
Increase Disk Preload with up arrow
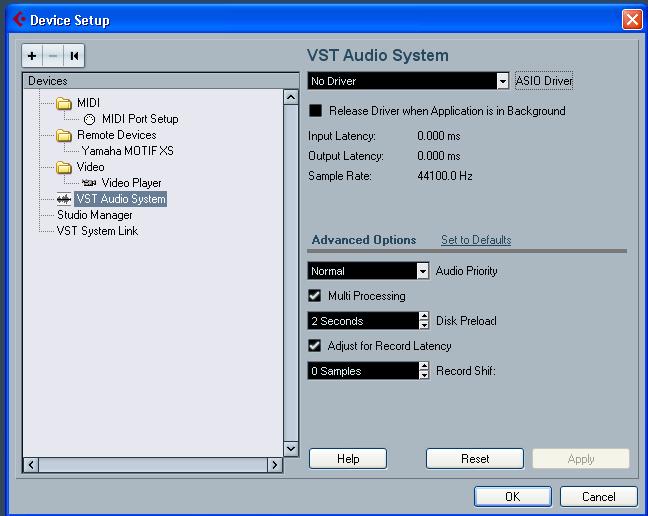424,316
